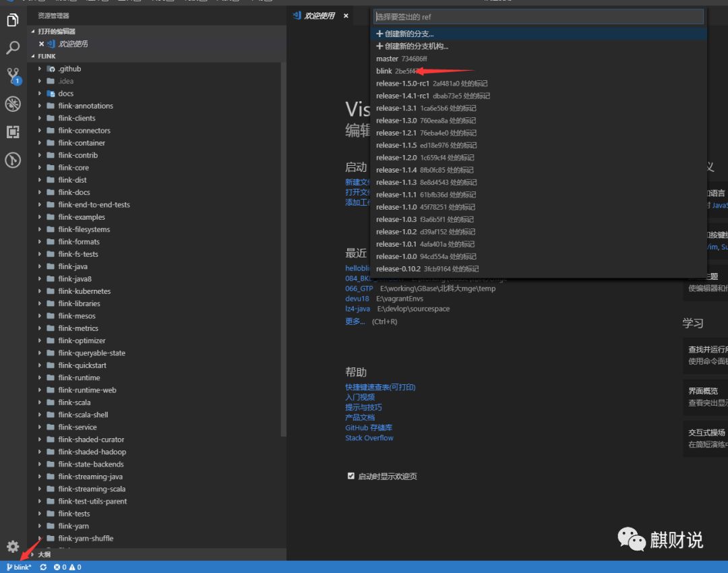Select the .github folder icon

click(51, 69)
